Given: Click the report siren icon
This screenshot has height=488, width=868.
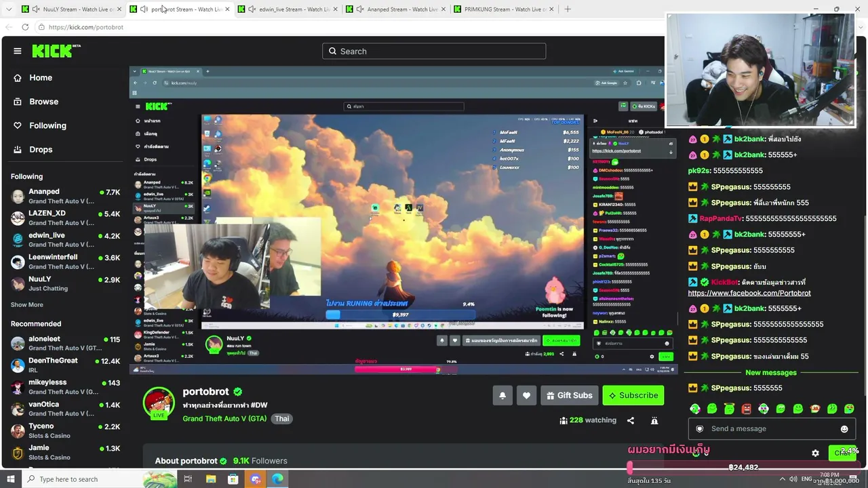Looking at the screenshot, I should coord(654,421).
